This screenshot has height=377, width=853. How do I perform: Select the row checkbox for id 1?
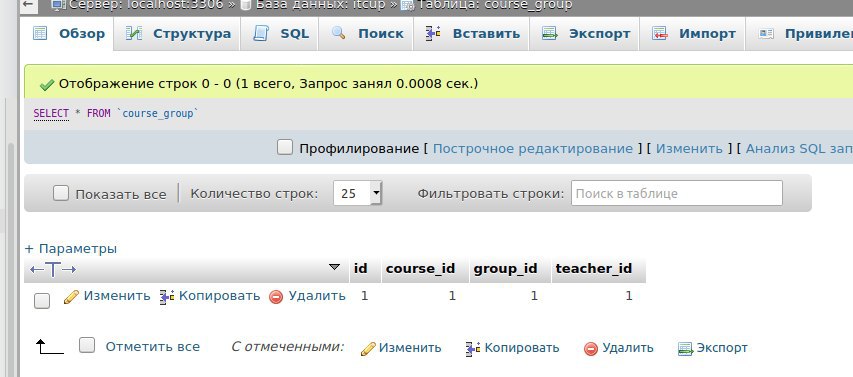click(x=42, y=301)
